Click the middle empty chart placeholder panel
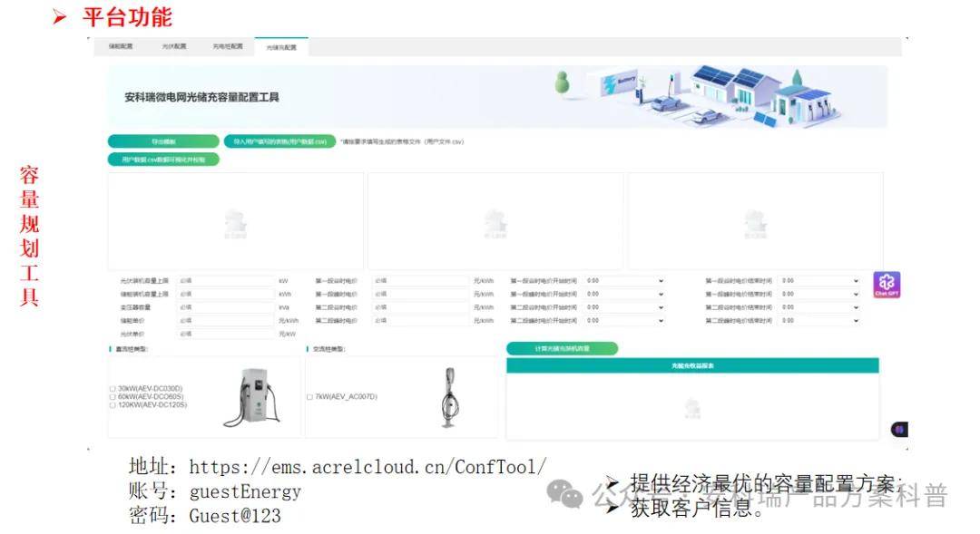The width and height of the screenshot is (980, 534). [495, 221]
